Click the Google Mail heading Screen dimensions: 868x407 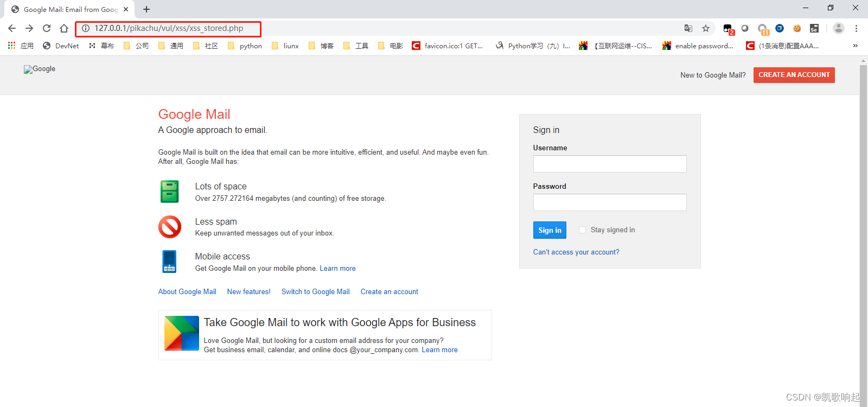[x=194, y=114]
